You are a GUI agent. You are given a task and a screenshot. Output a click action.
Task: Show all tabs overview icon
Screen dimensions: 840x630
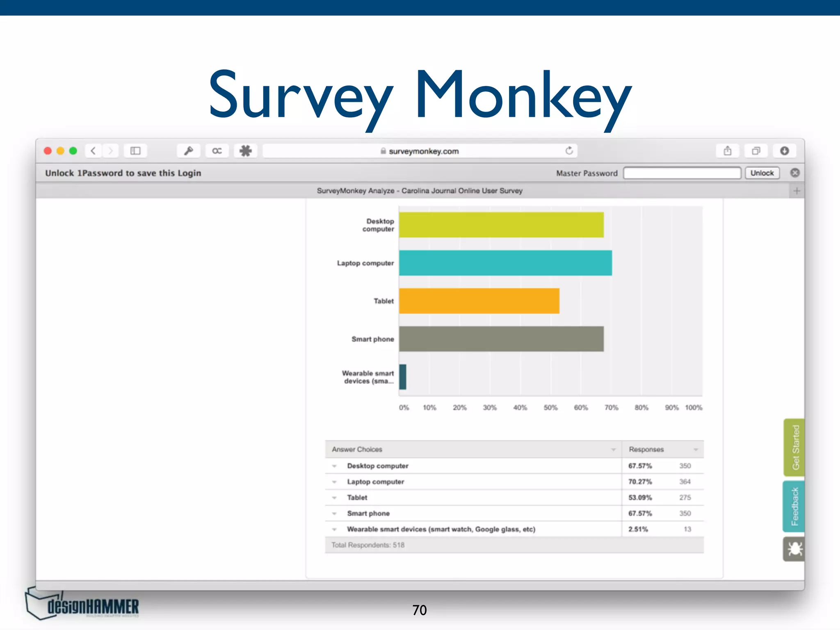756,151
